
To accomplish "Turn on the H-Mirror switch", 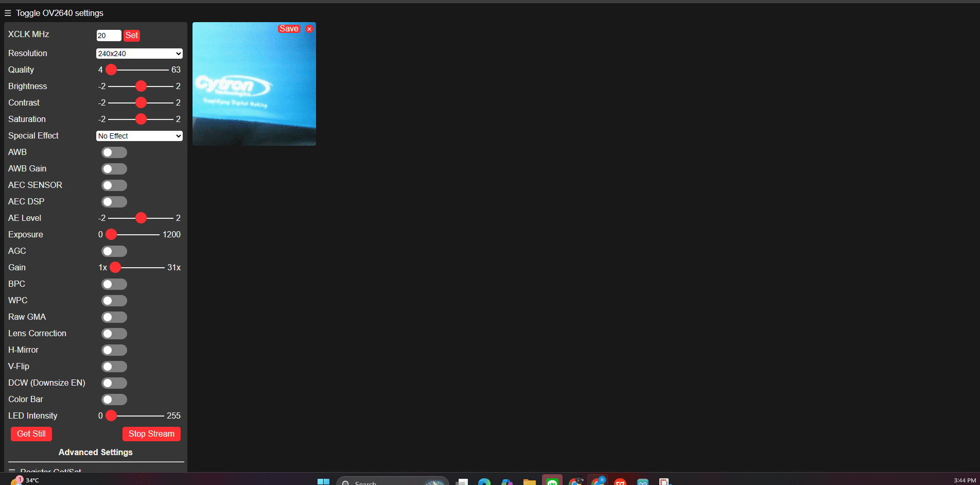I will (114, 350).
